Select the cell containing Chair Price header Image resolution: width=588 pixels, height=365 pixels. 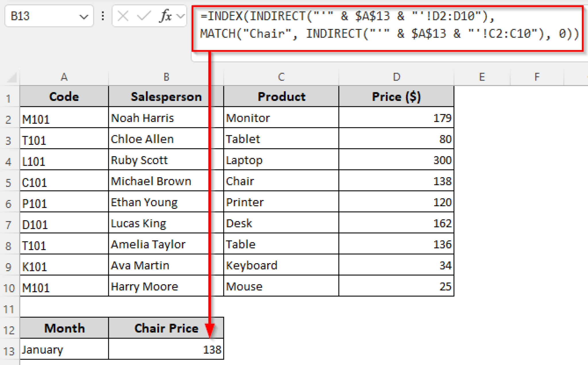(166, 328)
